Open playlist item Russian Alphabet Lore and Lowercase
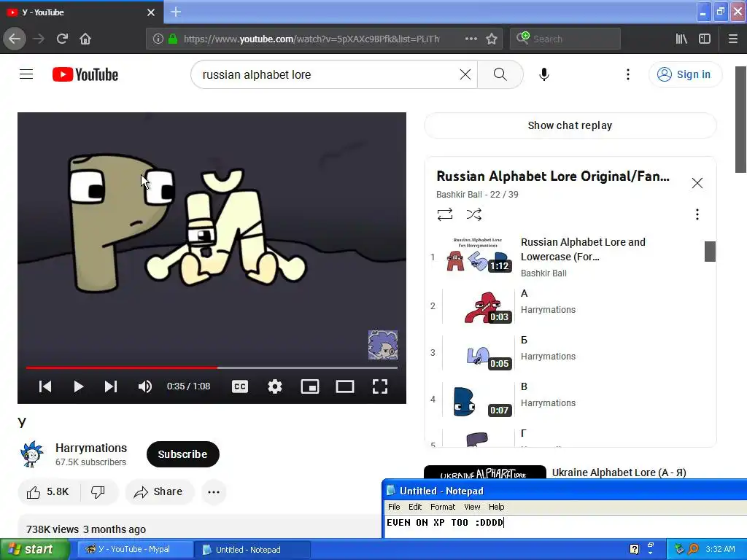 click(565, 257)
